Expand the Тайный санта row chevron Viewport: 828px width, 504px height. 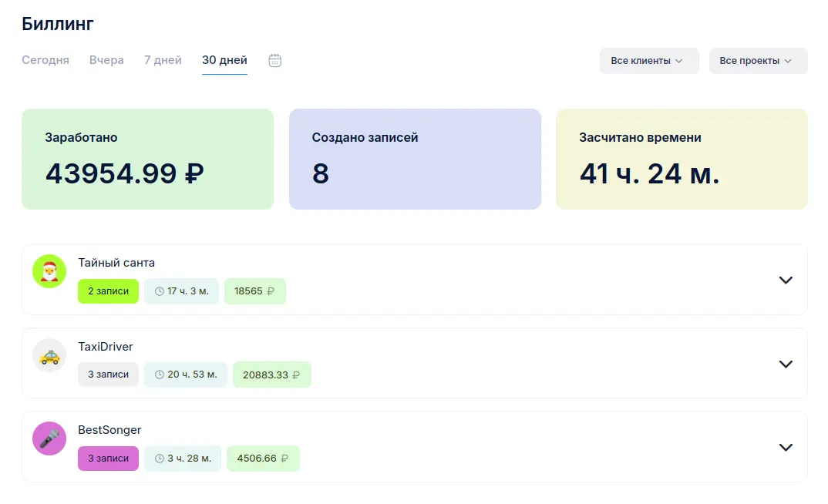pyautogui.click(x=786, y=280)
